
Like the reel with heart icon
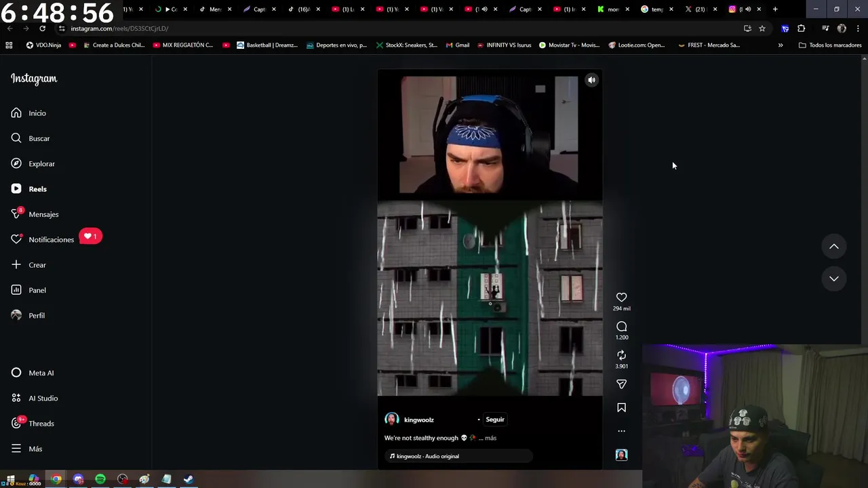621,298
